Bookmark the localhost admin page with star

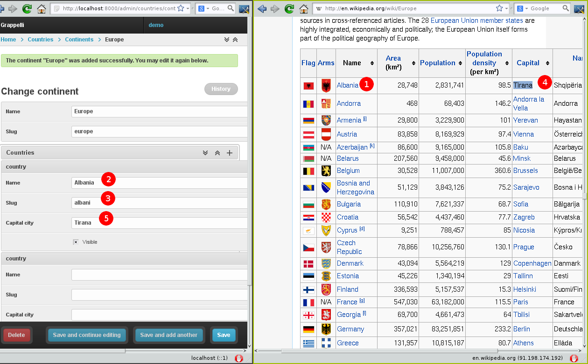[181, 8]
